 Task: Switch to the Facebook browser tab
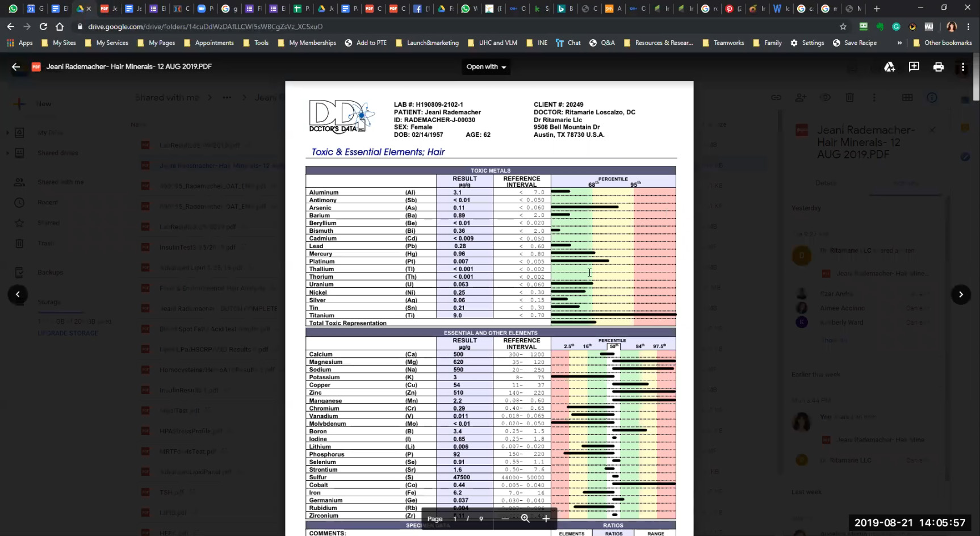[x=421, y=9]
